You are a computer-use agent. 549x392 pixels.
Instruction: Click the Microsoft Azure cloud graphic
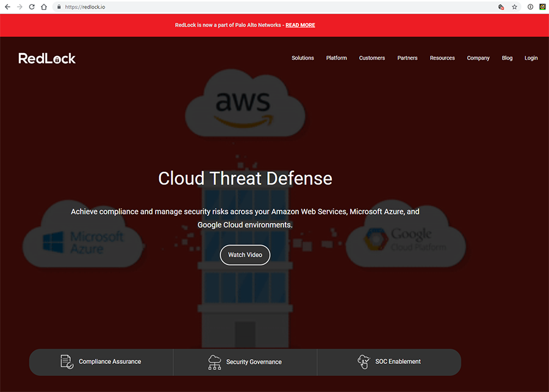84,235
